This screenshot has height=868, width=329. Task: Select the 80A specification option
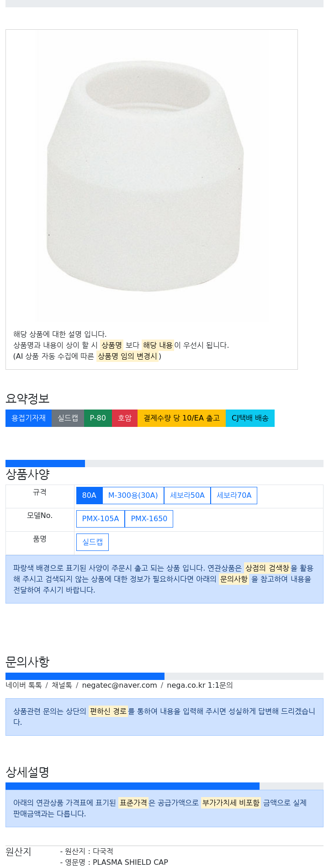point(89,496)
